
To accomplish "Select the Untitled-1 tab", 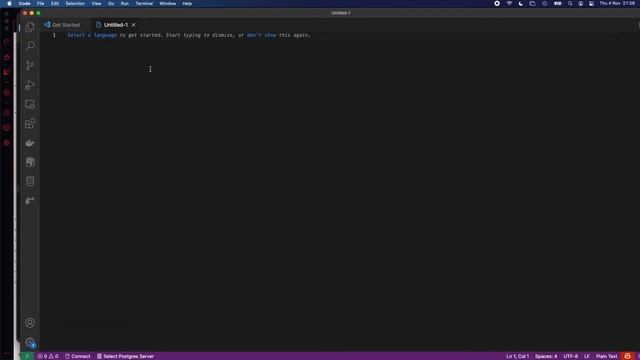I will pyautogui.click(x=116, y=25).
